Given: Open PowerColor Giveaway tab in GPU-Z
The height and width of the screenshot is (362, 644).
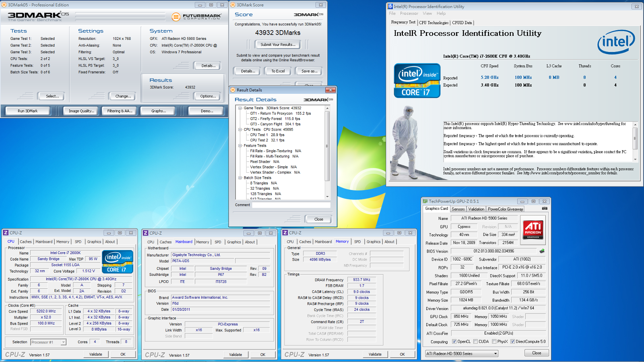Looking at the screenshot, I should coord(506,209).
